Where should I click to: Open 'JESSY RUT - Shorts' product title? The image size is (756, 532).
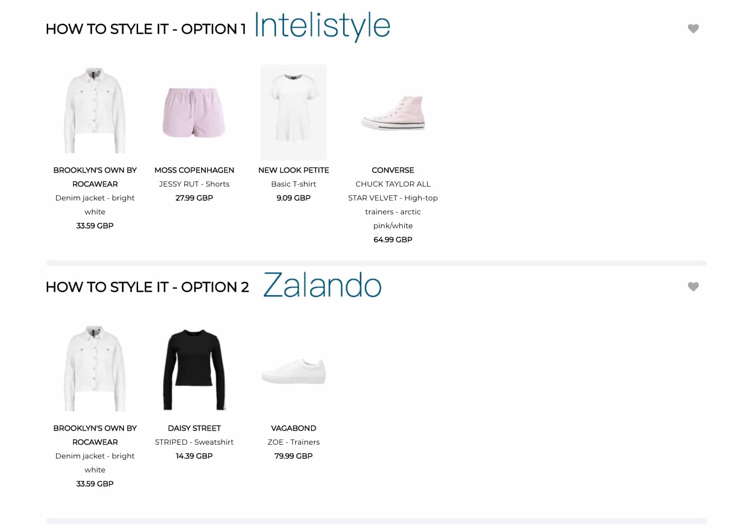(194, 184)
